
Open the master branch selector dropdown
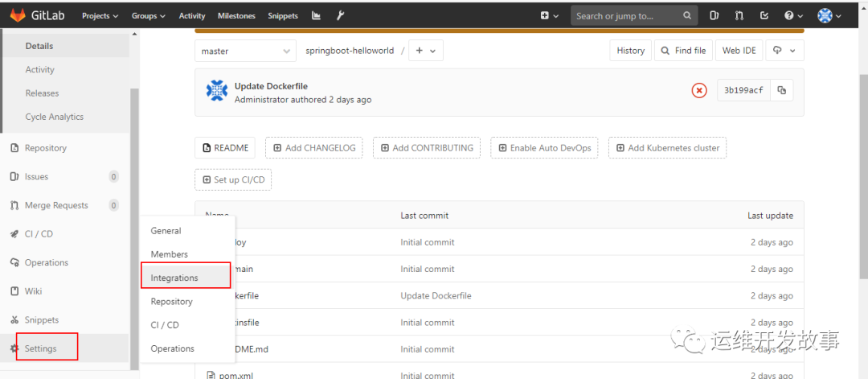pos(245,51)
